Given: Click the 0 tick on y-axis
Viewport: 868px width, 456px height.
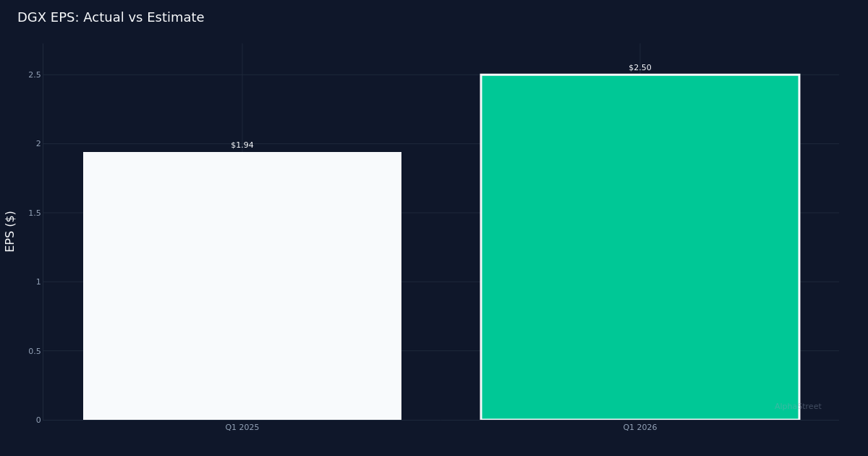Looking at the screenshot, I should pyautogui.click(x=38, y=420).
